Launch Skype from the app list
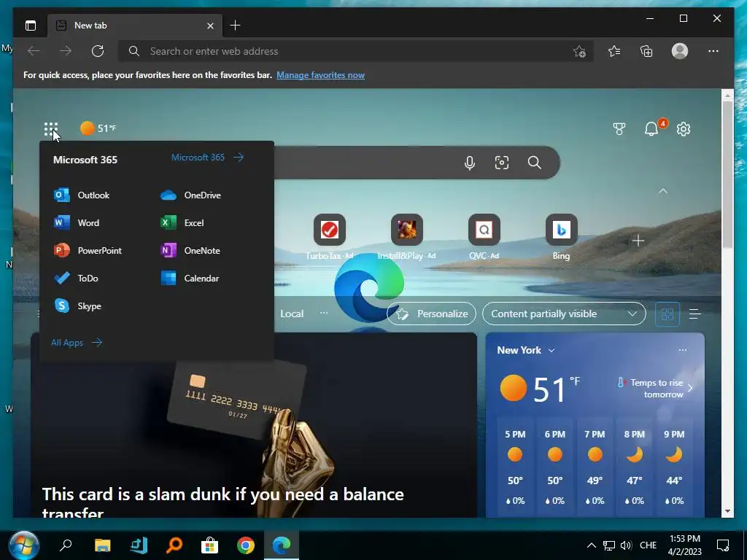 pos(77,306)
